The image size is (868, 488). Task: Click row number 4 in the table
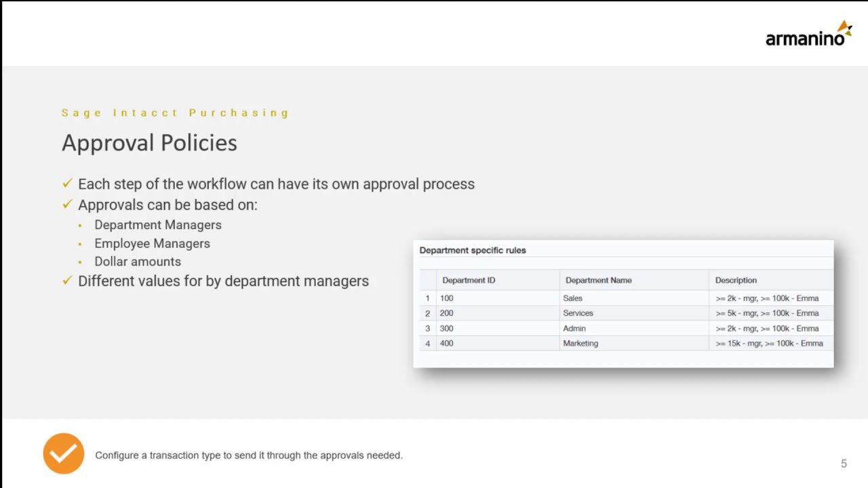click(x=427, y=343)
